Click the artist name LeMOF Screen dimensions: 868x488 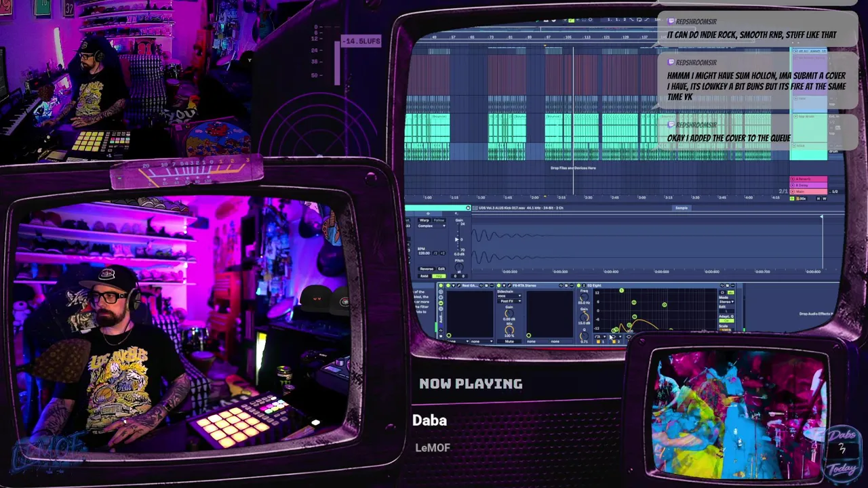point(433,447)
